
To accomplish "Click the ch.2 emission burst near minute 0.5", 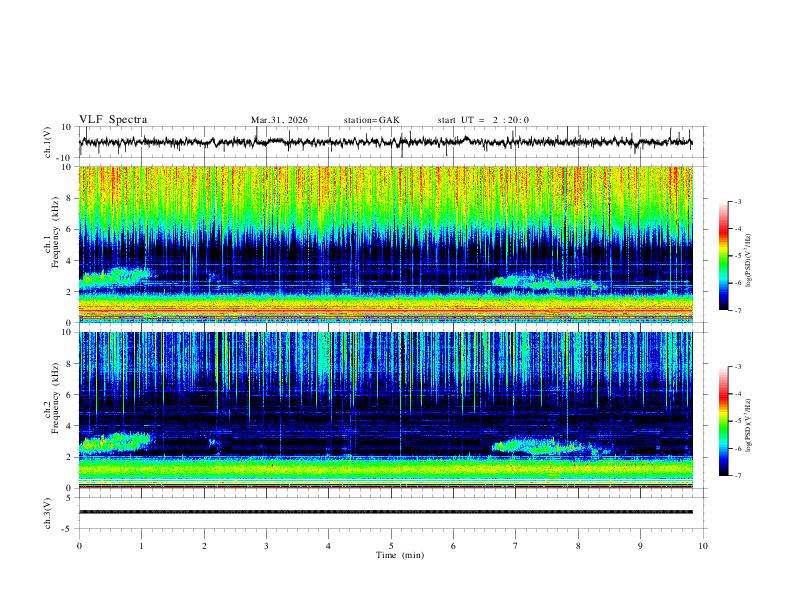I will (x=116, y=442).
